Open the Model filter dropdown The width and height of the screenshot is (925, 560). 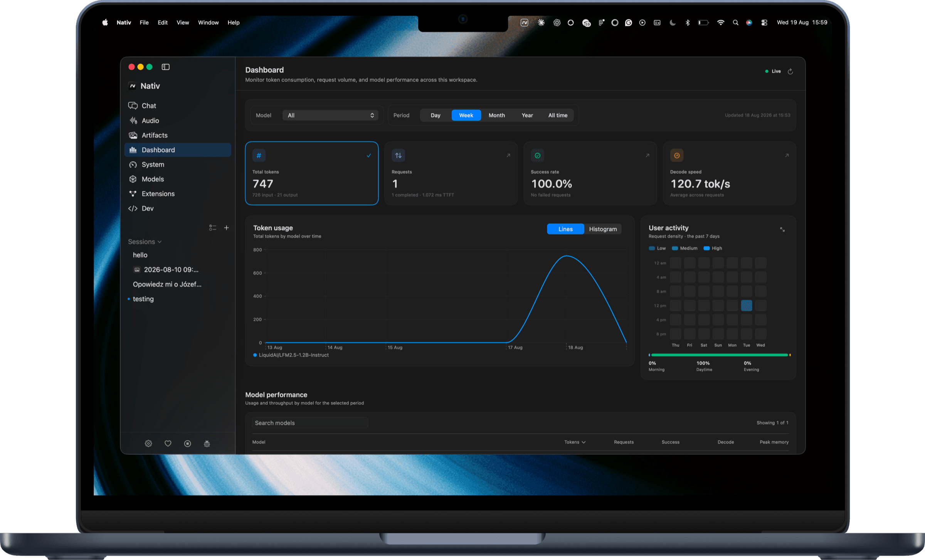pyautogui.click(x=330, y=115)
